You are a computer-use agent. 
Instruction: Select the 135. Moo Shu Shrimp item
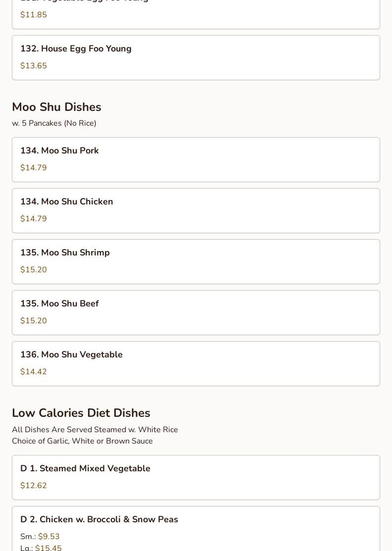65,252
